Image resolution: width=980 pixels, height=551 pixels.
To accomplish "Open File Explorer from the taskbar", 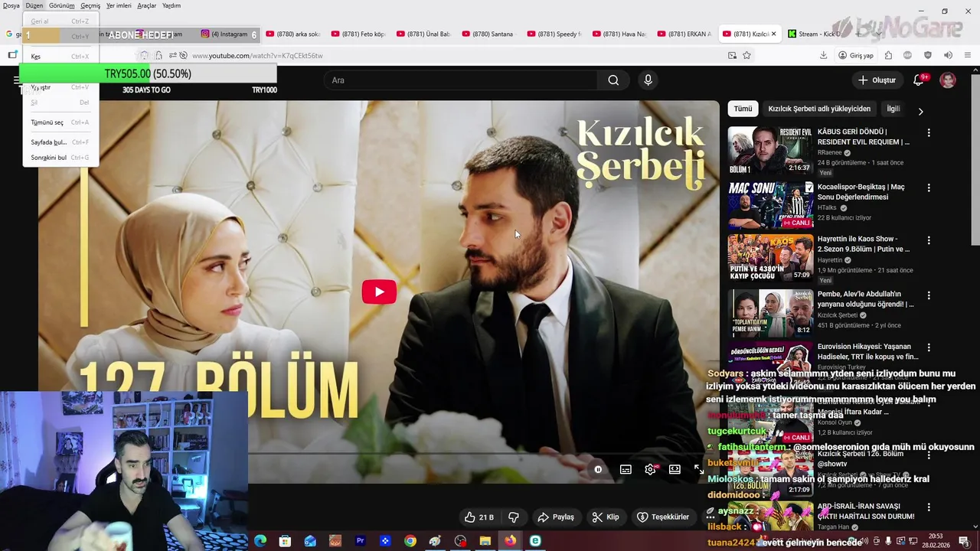I will coord(485,541).
